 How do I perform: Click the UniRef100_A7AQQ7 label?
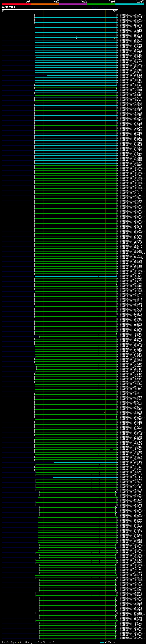(131, 364)
